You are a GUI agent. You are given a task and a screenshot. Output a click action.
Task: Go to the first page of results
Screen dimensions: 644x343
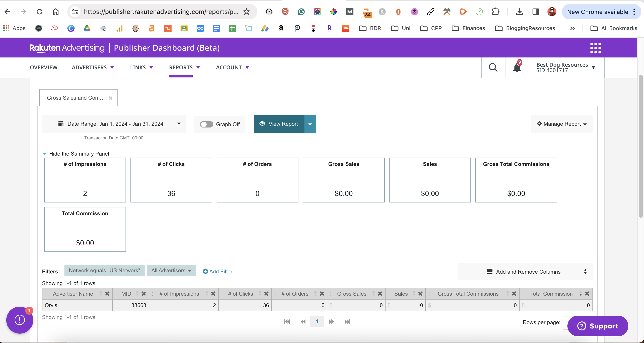[287, 322]
